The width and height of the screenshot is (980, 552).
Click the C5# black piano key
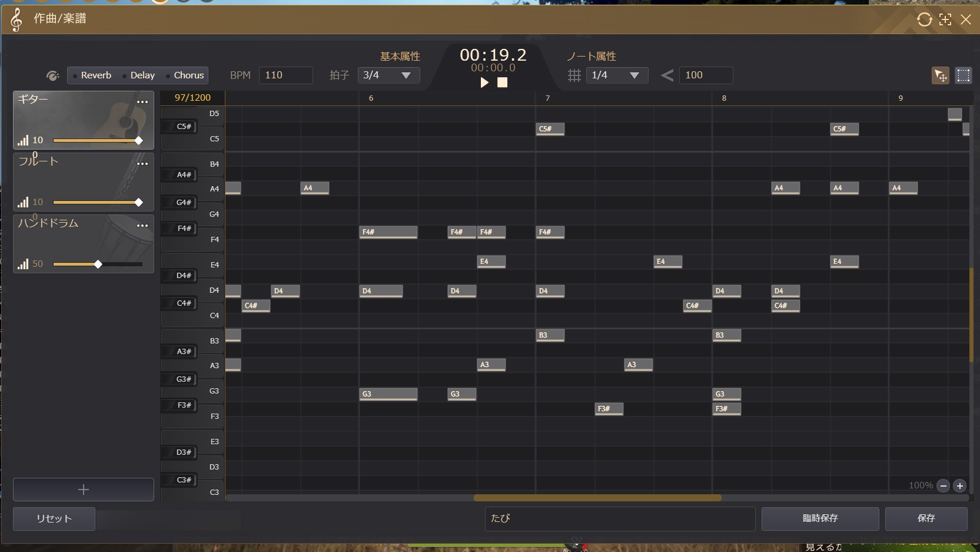(179, 127)
